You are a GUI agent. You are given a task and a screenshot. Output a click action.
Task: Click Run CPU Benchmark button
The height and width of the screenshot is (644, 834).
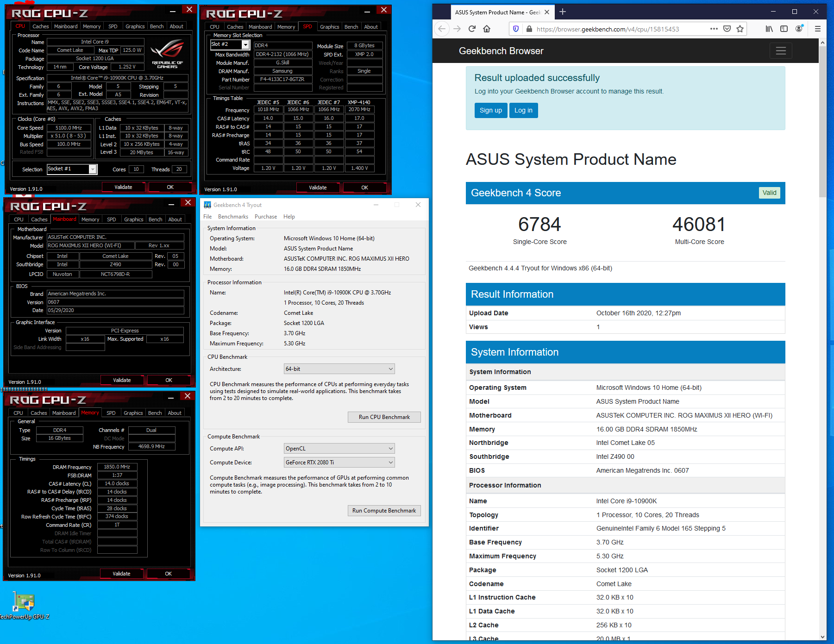(384, 417)
